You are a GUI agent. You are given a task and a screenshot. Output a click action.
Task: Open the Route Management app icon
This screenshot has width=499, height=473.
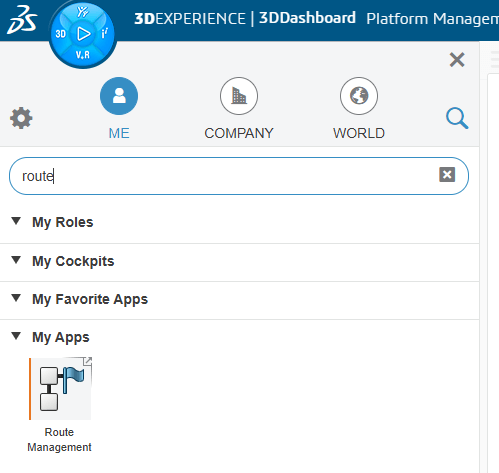[60, 389]
